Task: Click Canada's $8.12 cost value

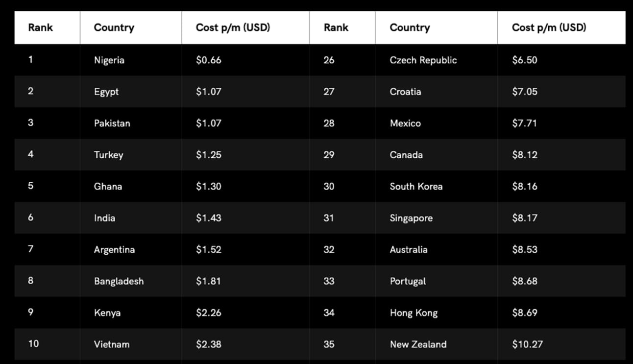Action: [x=525, y=155]
